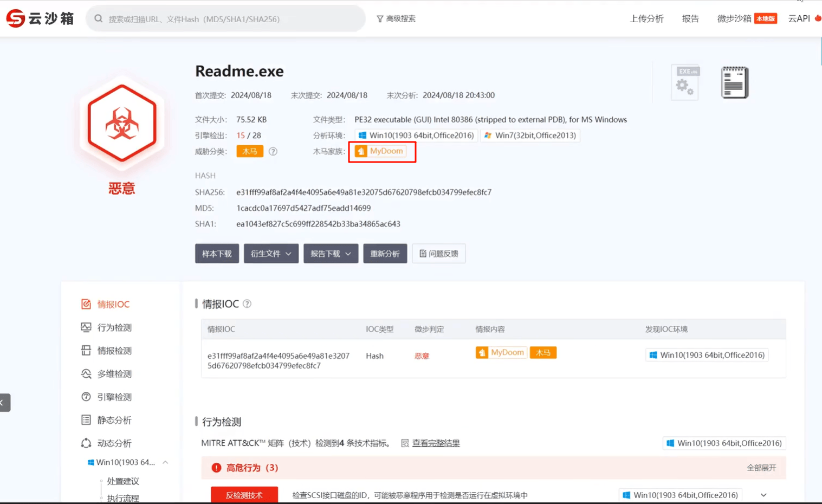Click the fire icon next to 云API
Screen dimensions: 822x504
tap(818, 18)
